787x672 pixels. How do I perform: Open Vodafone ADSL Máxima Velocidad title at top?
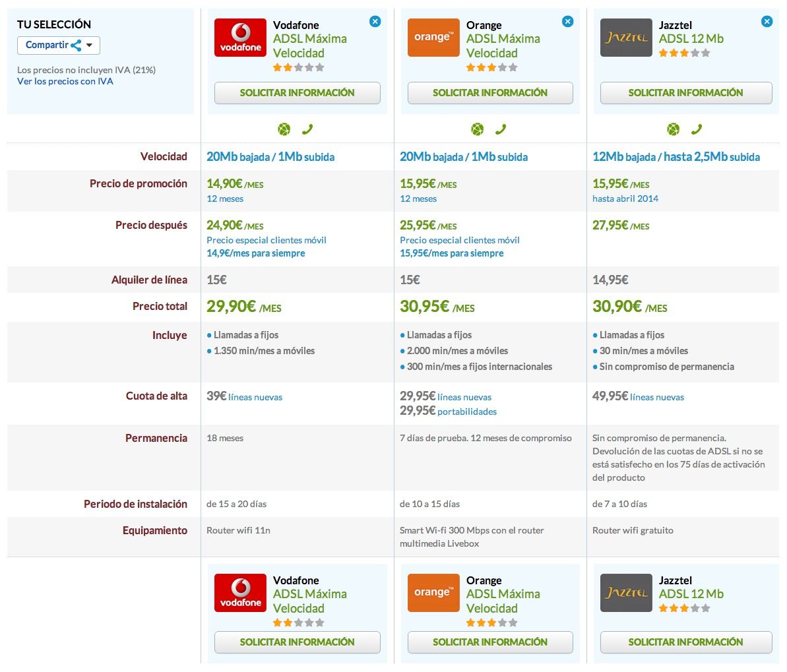pos(309,46)
